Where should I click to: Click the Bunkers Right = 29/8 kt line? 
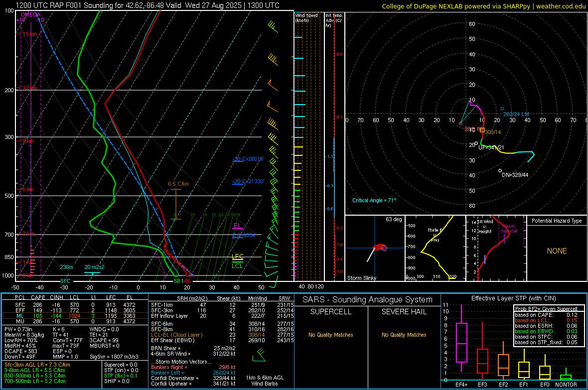pos(193,367)
